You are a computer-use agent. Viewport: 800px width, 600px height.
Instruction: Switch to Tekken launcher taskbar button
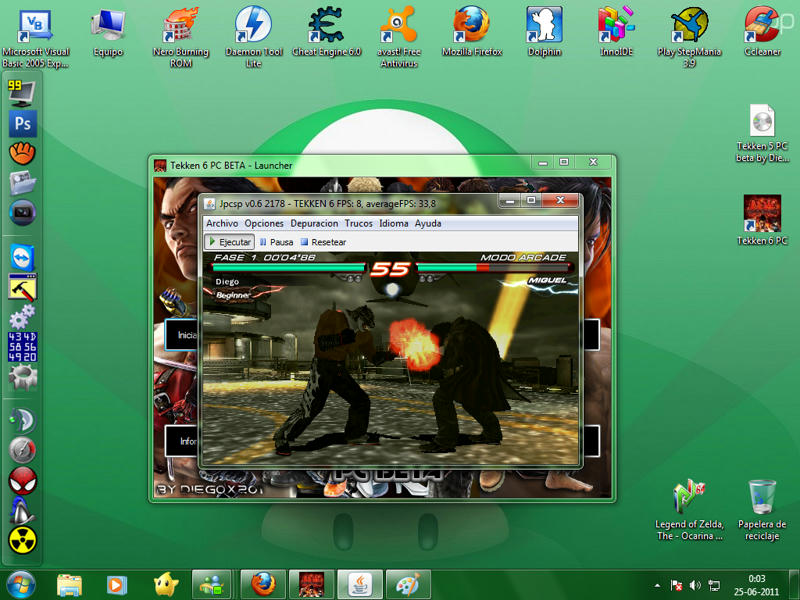coord(311,585)
